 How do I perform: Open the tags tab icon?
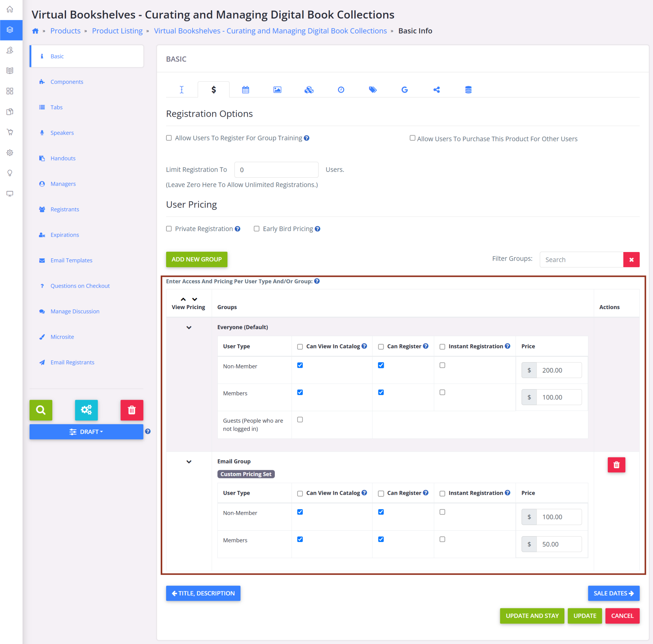[372, 90]
